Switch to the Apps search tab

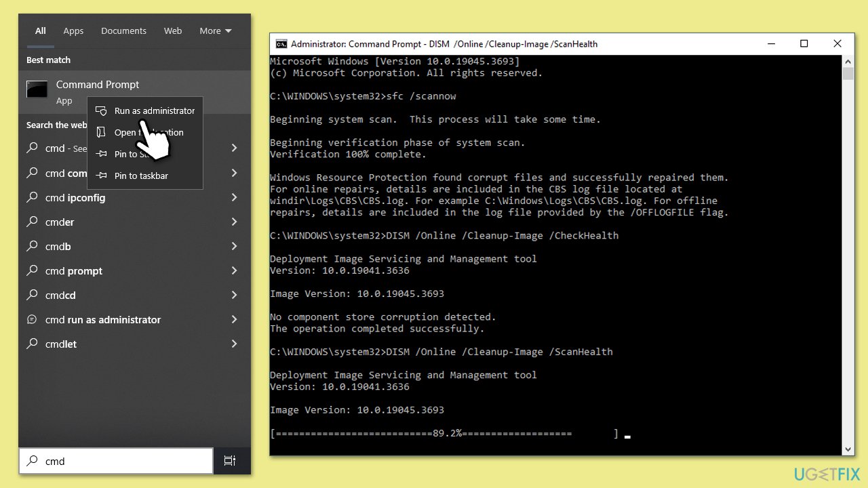tap(73, 31)
